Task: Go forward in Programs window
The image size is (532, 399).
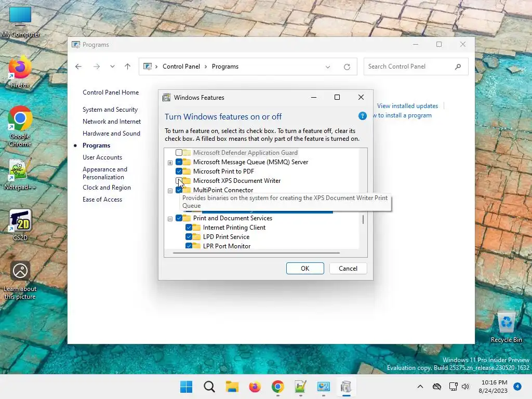Action: click(x=97, y=66)
